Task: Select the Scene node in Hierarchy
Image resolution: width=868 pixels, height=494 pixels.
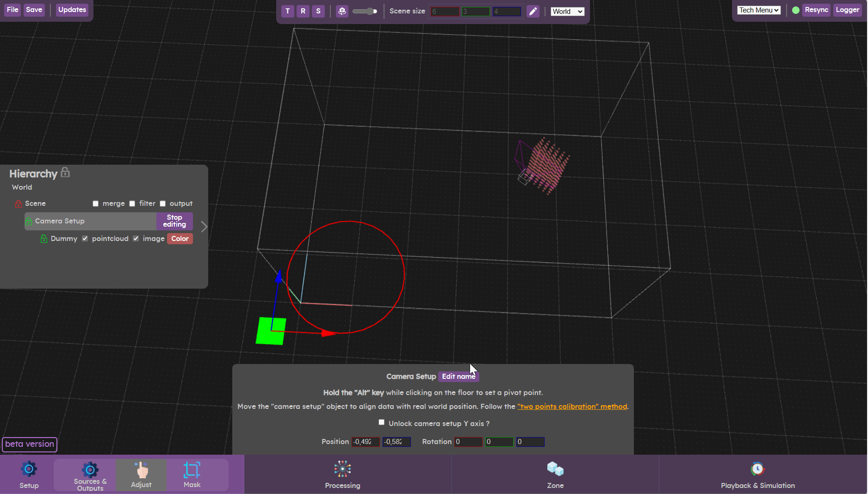Action: tap(35, 204)
